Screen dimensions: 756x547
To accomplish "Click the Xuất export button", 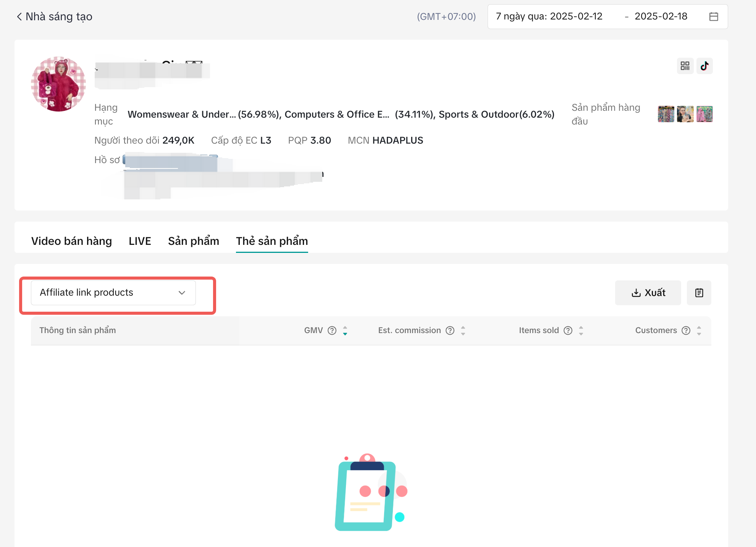I will coord(648,293).
